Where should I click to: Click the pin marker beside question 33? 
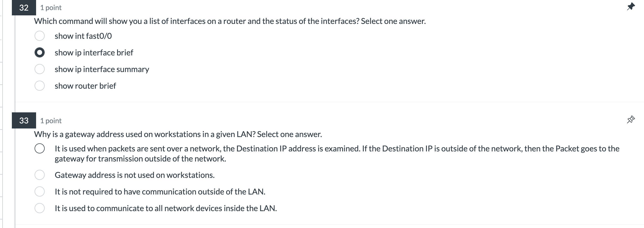pos(631,119)
